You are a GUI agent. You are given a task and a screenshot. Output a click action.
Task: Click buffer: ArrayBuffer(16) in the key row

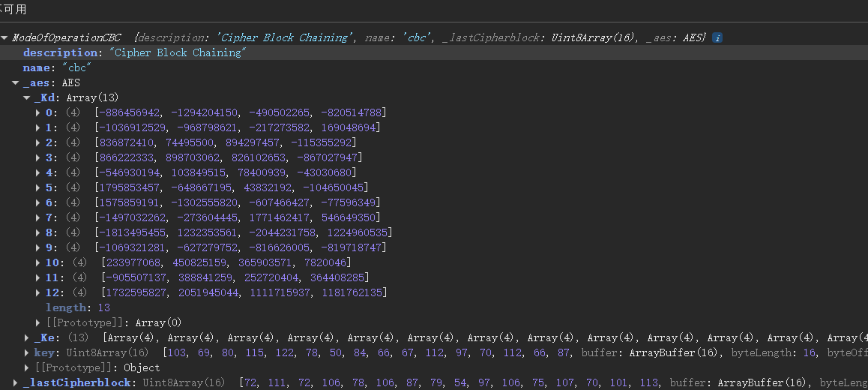pos(651,352)
